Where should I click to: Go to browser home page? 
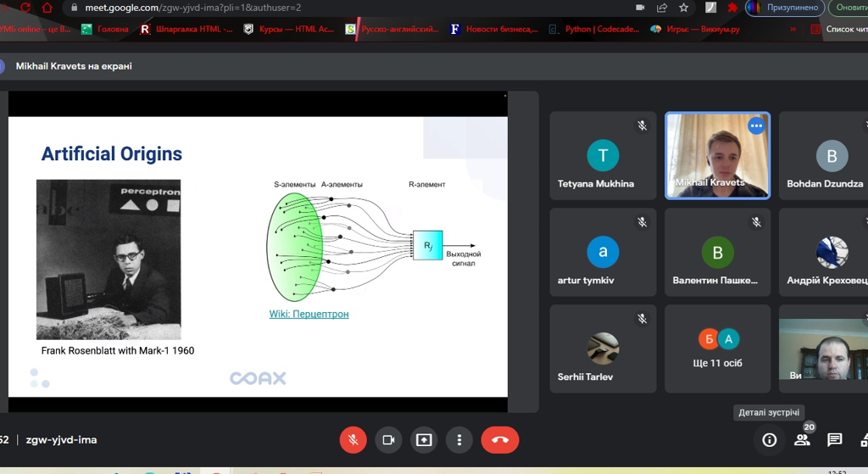pyautogui.click(x=47, y=8)
